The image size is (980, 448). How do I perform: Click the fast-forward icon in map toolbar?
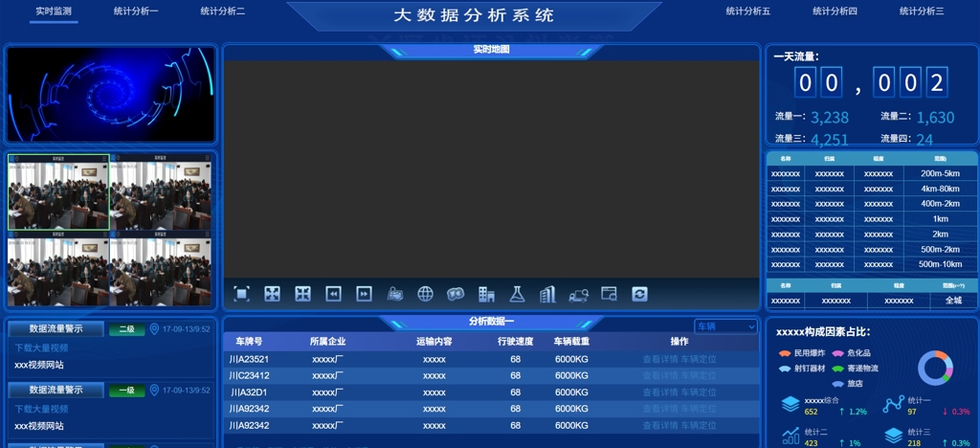point(364,294)
